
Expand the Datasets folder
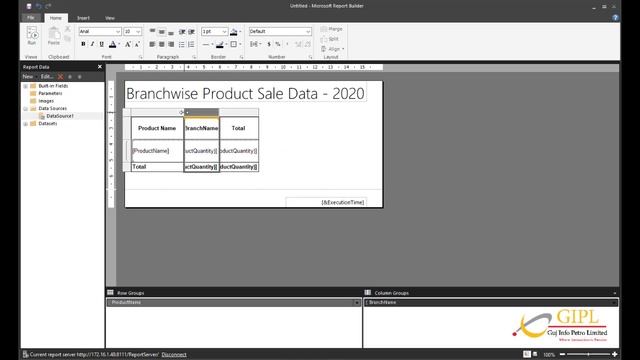pyautogui.click(x=26, y=124)
